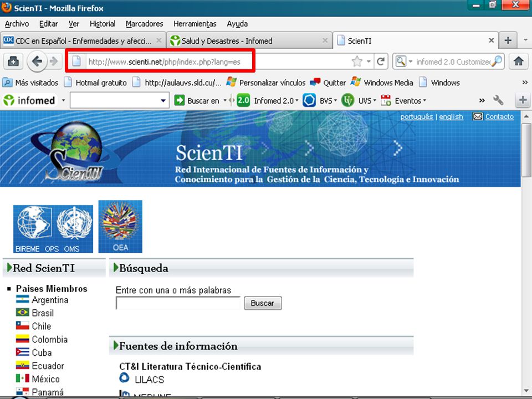The image size is (532, 399).
Task: Open the infomed toolbar text dropdown
Action: coord(163,100)
